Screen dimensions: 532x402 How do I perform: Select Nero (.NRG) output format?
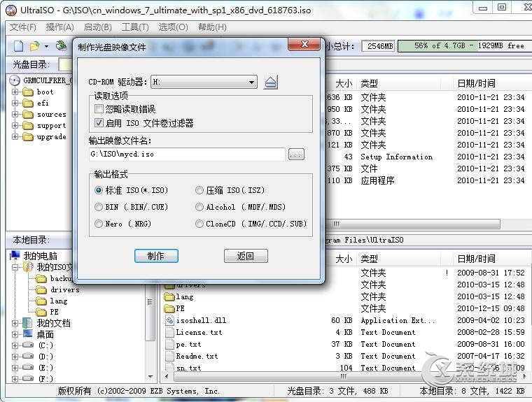click(x=99, y=224)
